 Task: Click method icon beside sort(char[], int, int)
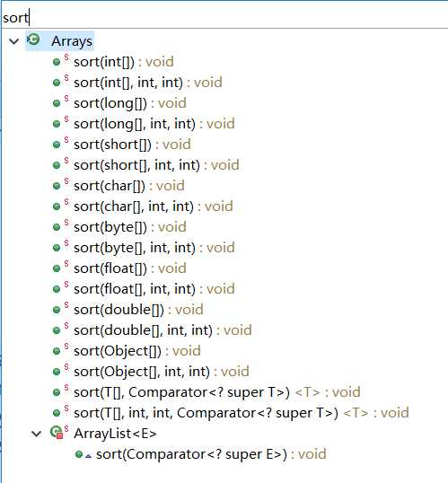(x=57, y=207)
